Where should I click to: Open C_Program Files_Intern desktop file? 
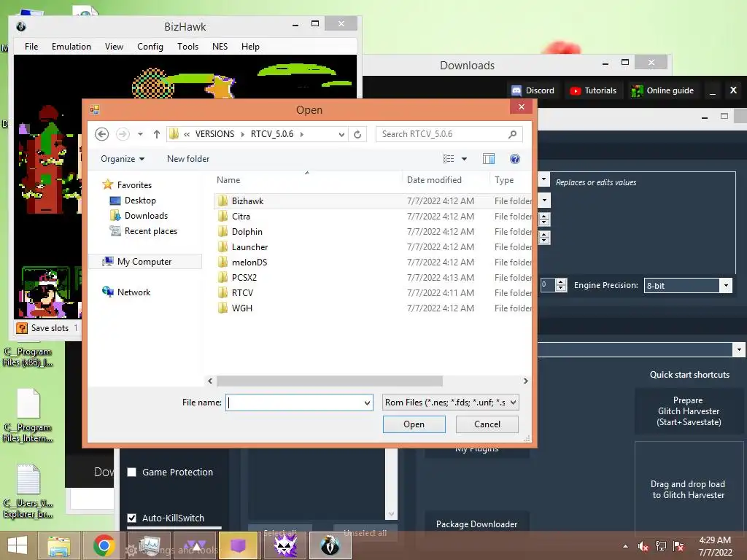pos(28,415)
